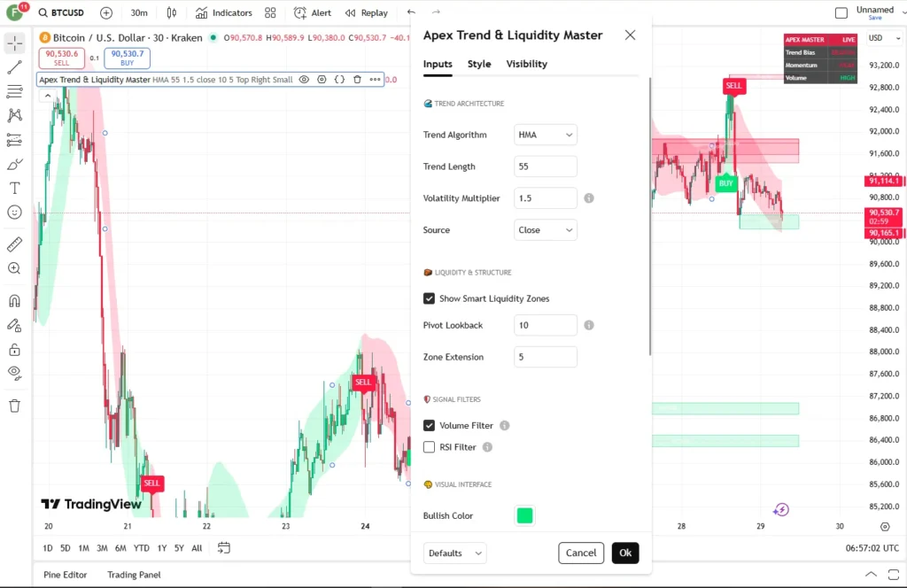
Task: Select the magnet snap tool in sidebar
Action: (x=14, y=301)
